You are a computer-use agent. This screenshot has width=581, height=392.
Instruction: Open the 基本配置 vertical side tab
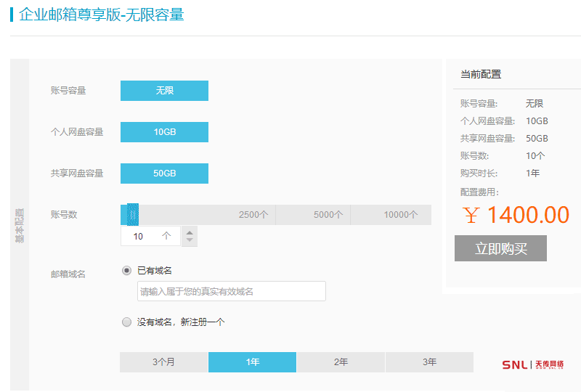pos(20,225)
